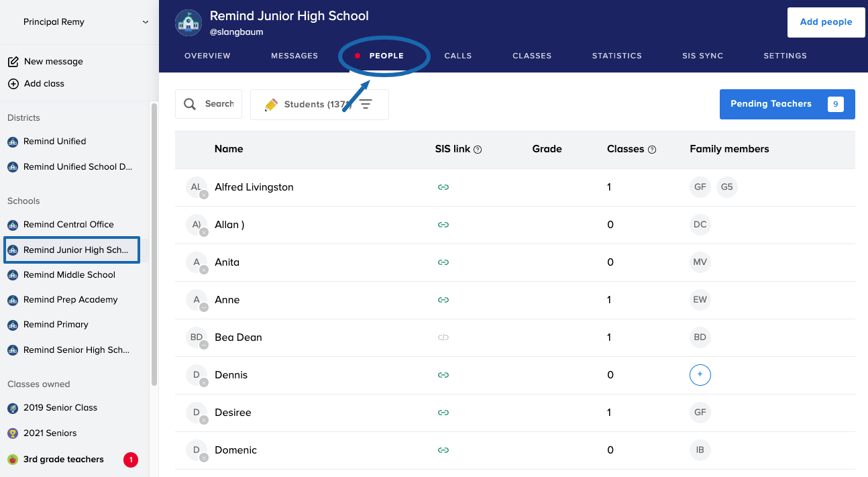Click the New message compose icon
This screenshot has width=868, height=477.
coord(13,62)
